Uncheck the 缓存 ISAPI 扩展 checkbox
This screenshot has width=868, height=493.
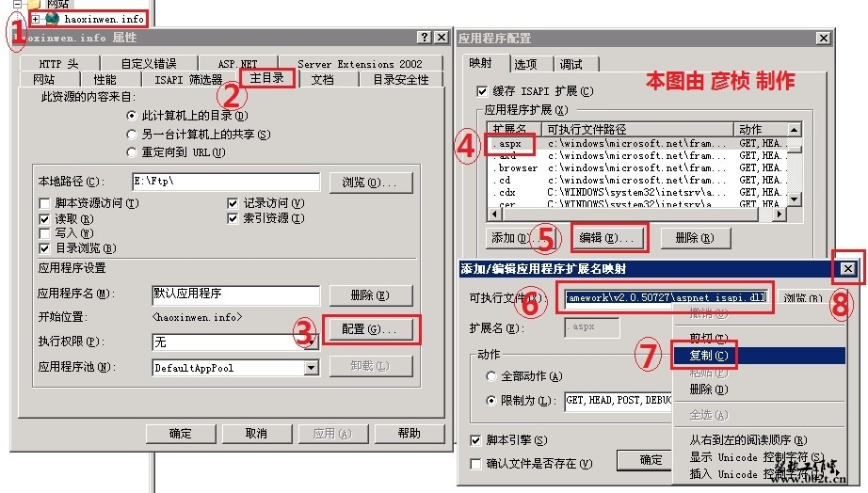(x=482, y=90)
